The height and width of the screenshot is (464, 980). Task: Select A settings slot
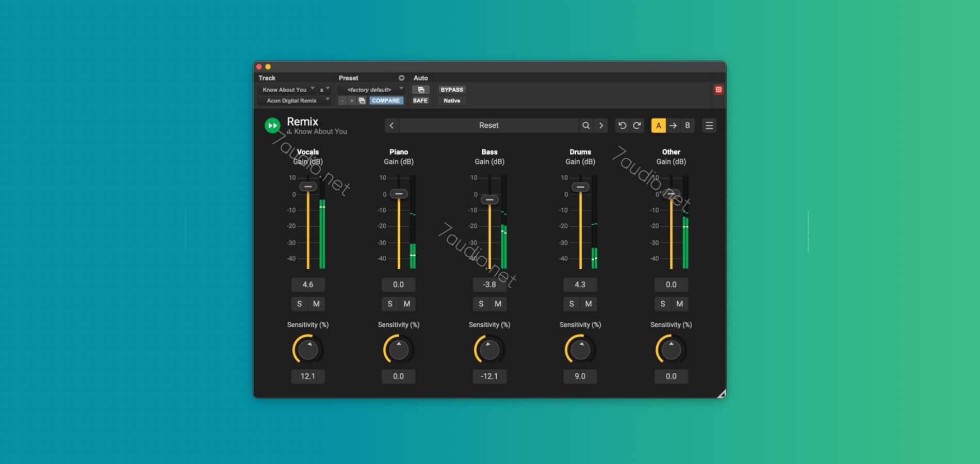tap(659, 125)
